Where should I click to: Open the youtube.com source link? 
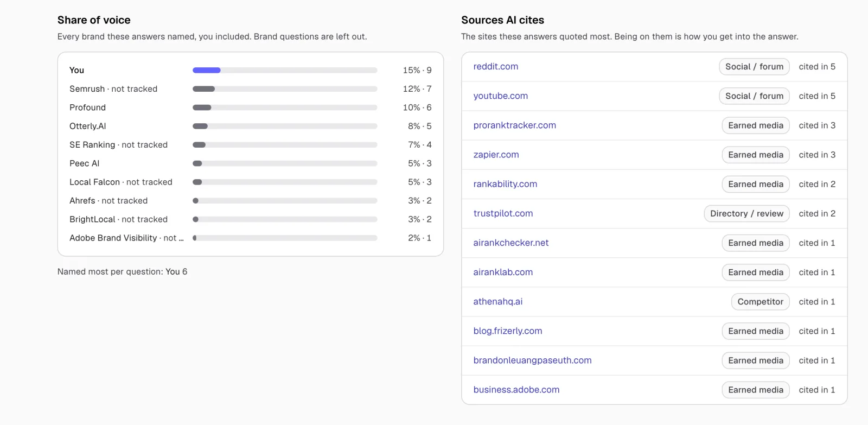click(x=500, y=96)
